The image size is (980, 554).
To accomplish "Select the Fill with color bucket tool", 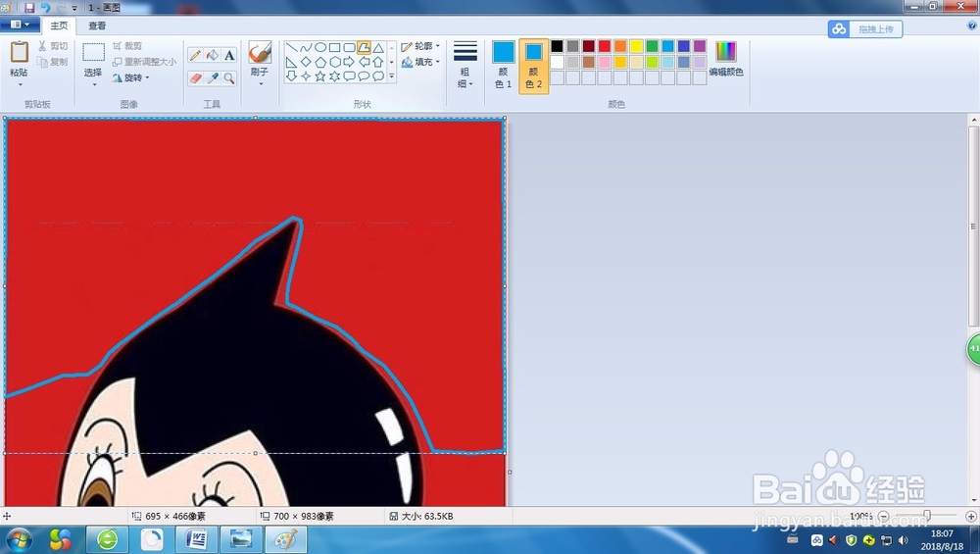I will (x=213, y=55).
